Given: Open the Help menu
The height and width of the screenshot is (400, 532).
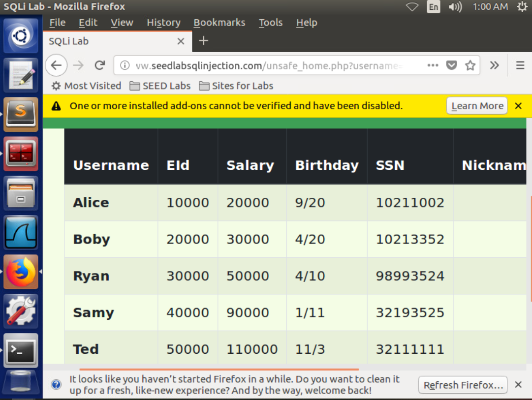Looking at the screenshot, I should click(x=307, y=23).
